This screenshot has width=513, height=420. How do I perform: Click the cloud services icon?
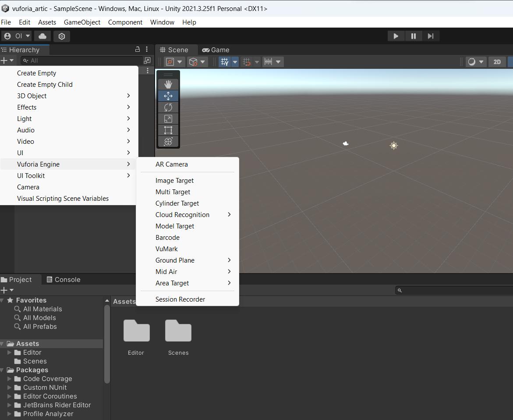[42, 36]
